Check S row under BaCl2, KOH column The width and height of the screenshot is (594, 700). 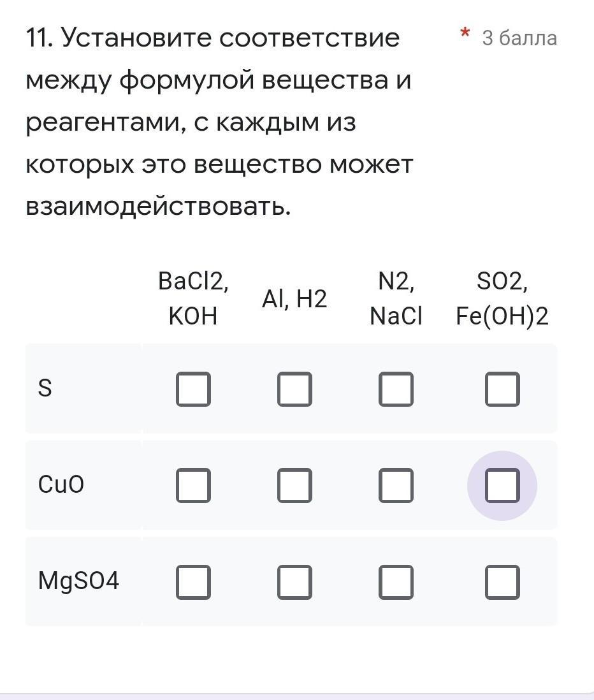coord(193,389)
